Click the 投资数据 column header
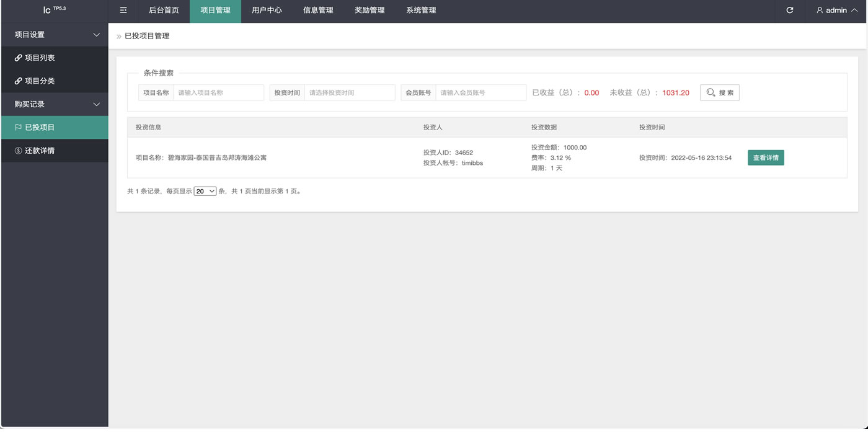 (x=544, y=127)
